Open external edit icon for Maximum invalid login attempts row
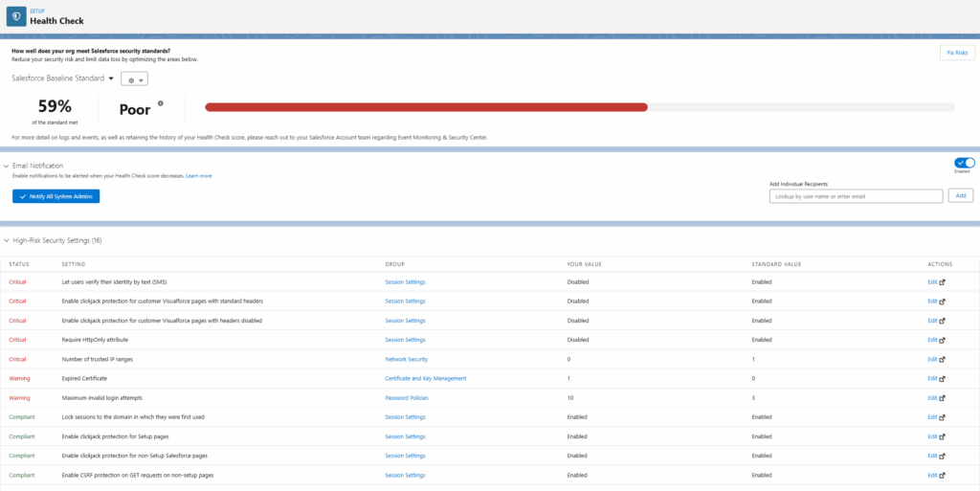 click(942, 398)
